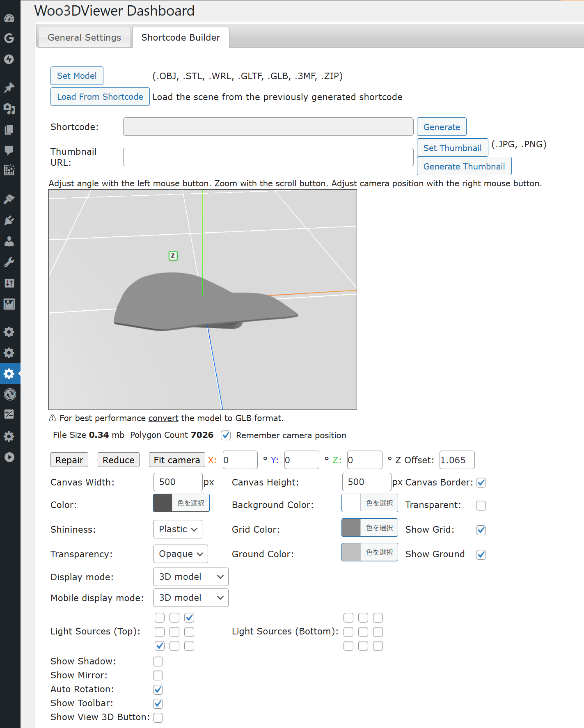Toggle Remember camera position checkbox
Viewport: 584px width, 728px height.
click(x=226, y=435)
